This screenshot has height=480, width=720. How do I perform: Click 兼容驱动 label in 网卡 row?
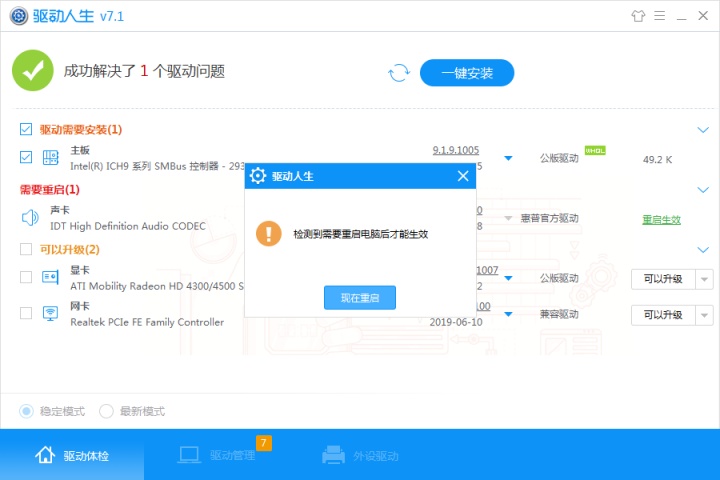tap(559, 314)
